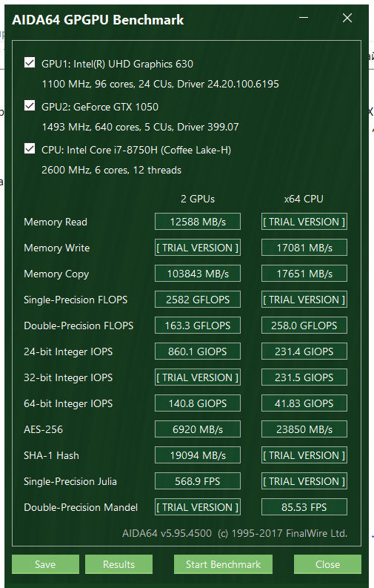
Task: Select the GPU Single-Precision Julia 568.9 FPS value
Action: tap(198, 481)
